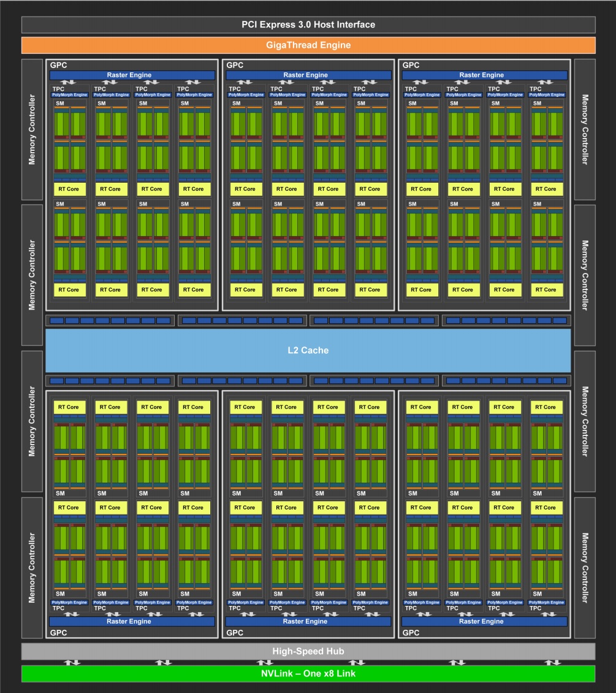Click the green NVLink – One x8 Link bar
The image size is (616, 693).
308,673
